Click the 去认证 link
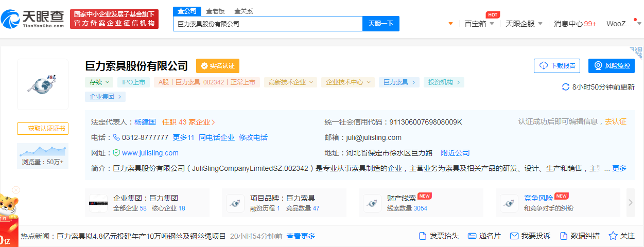Image resolution: width=644 pixels, height=247 pixels. tap(616, 121)
